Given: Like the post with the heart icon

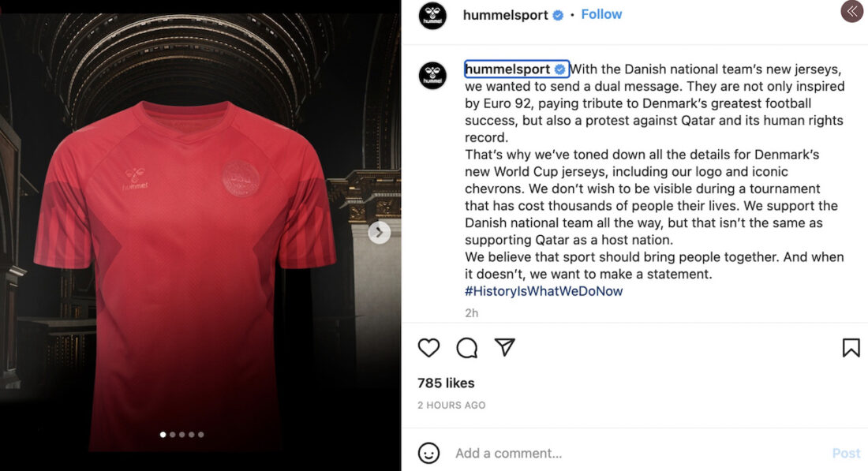Looking at the screenshot, I should click(x=428, y=348).
